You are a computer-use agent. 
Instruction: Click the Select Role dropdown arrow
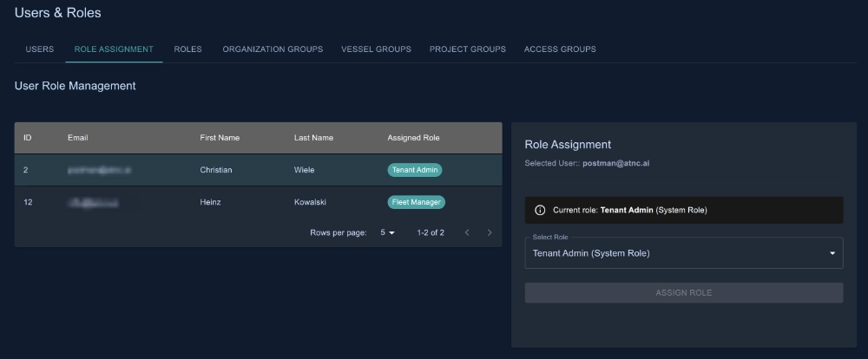tap(832, 253)
